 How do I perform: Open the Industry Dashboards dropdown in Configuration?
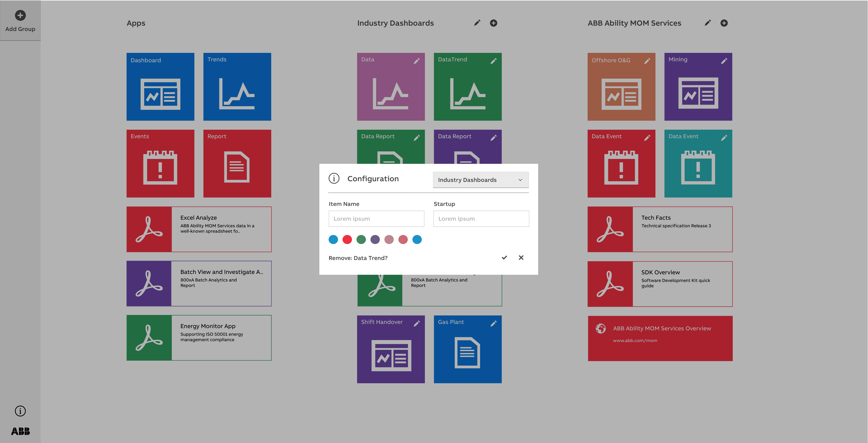481,180
